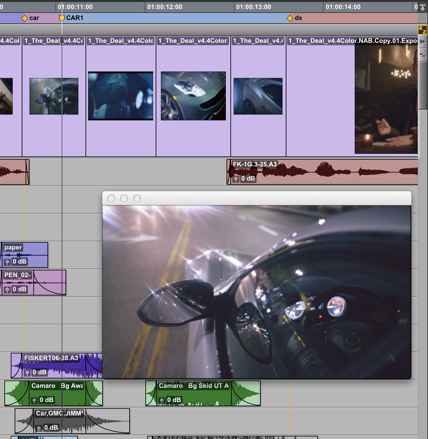Close the floating video window
The height and width of the screenshot is (439, 428).
pyautogui.click(x=111, y=198)
